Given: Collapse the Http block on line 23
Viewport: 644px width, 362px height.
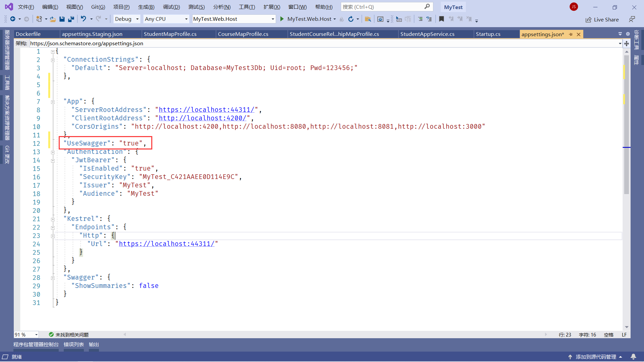Looking at the screenshot, I should click(53, 236).
